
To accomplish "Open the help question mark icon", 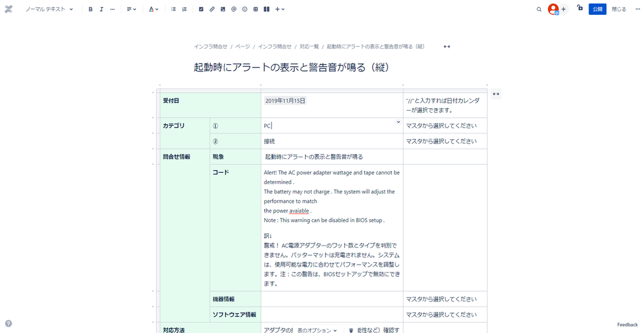I will pos(8,323).
